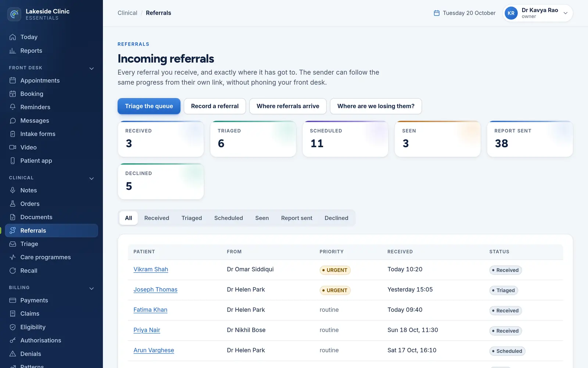
Task: Switch to the Declined filter tab
Action: 336,218
